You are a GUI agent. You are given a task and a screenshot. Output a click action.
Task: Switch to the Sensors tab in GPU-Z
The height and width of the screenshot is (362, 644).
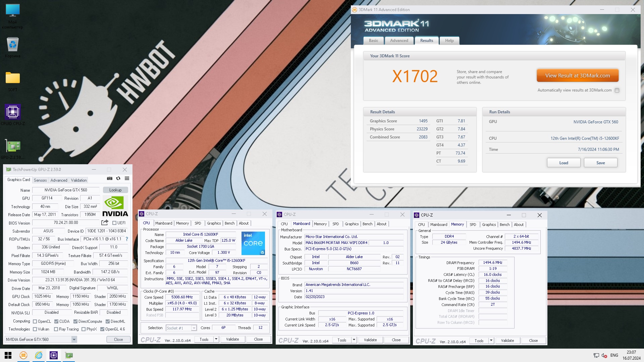(40, 180)
